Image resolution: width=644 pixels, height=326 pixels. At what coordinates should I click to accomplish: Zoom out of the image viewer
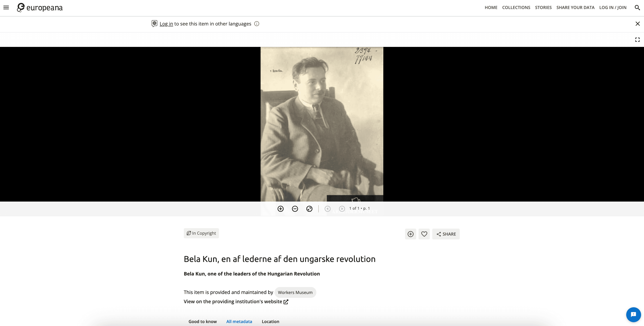[x=295, y=209]
